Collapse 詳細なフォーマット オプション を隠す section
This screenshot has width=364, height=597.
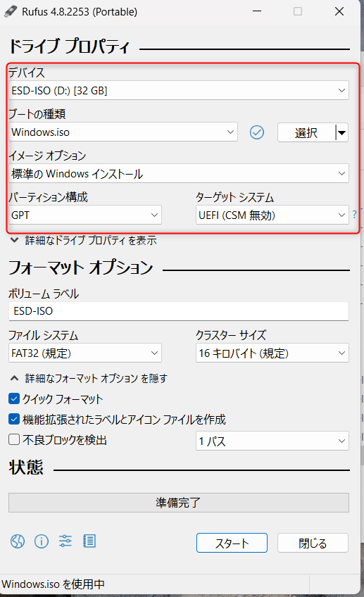tap(88, 378)
